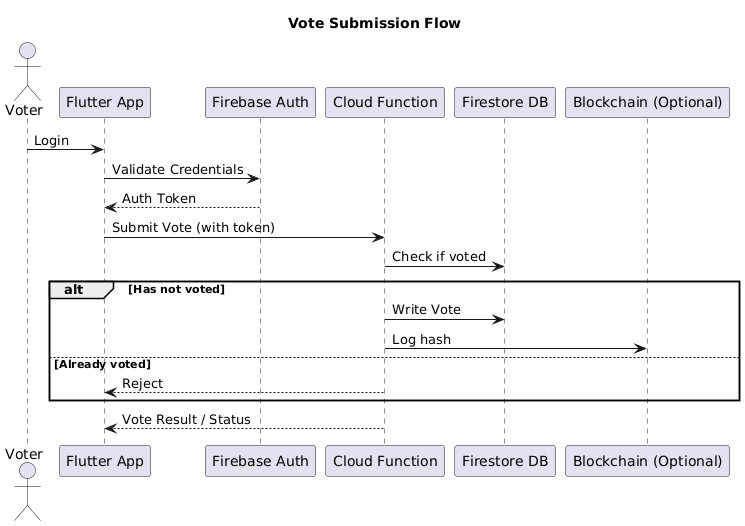Select the top Firebase Auth participant box
745x526 pixels.
260,102
